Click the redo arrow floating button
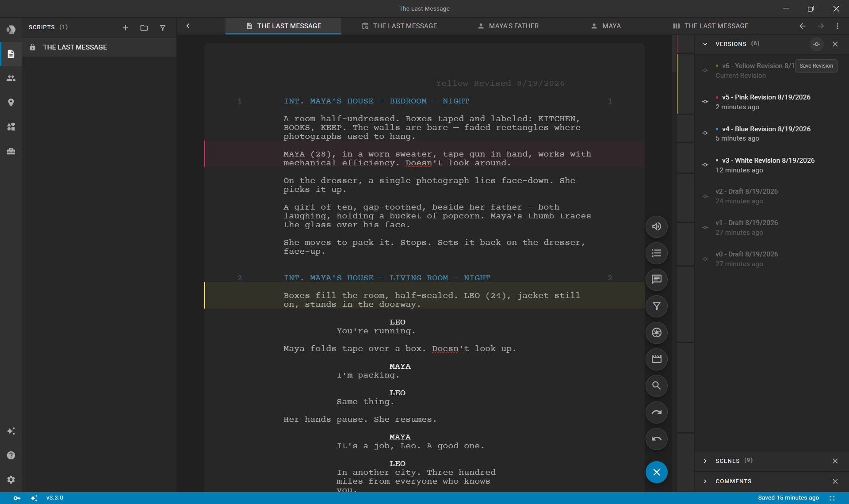Image resolution: width=849 pixels, height=504 pixels. click(x=657, y=412)
